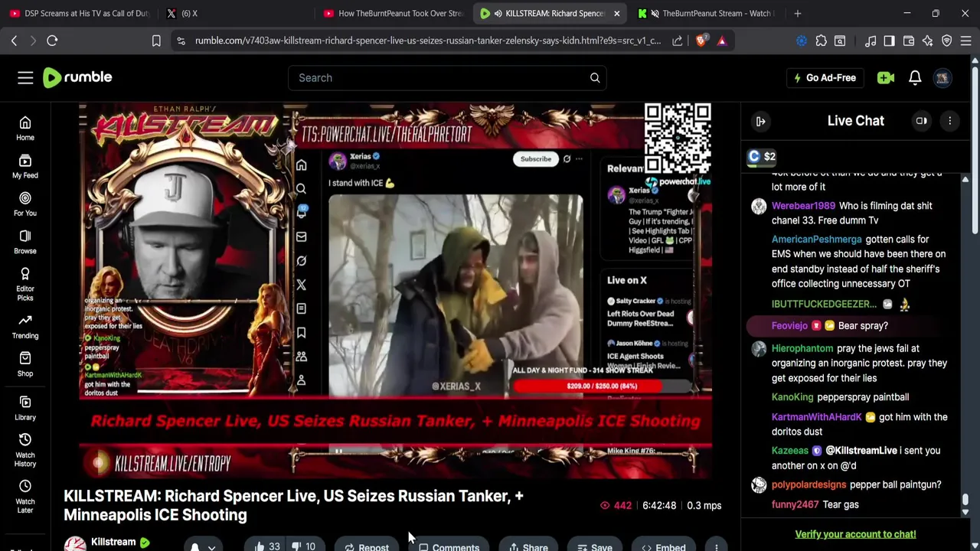Click the $2 rant badge
The image size is (980, 551).
tap(762, 156)
